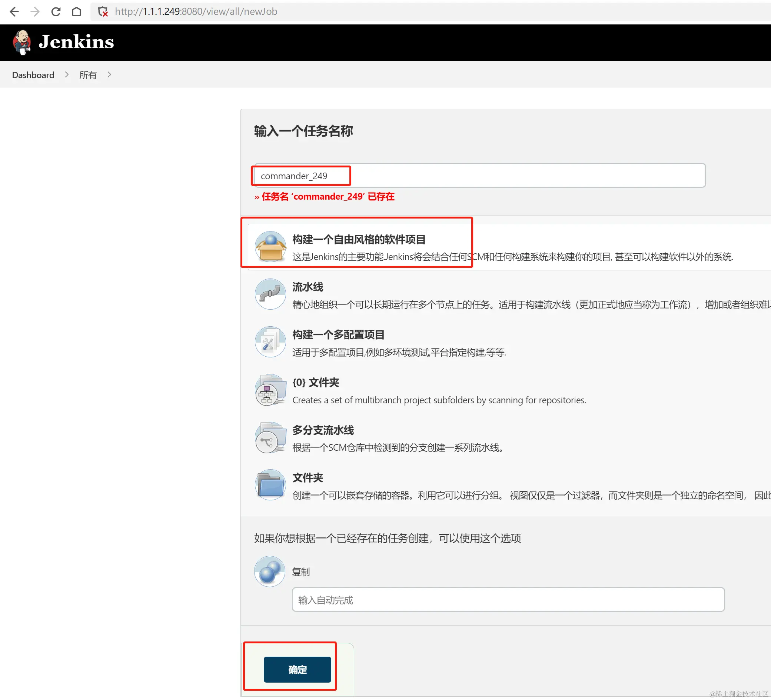The width and height of the screenshot is (771, 700).
Task: Open the 所有 view breadcrumb
Action: [87, 75]
